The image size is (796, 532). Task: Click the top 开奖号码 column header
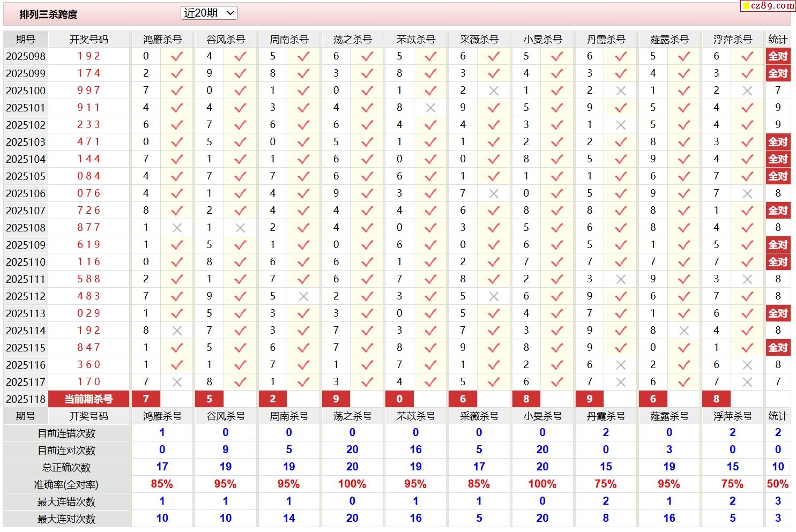point(89,40)
